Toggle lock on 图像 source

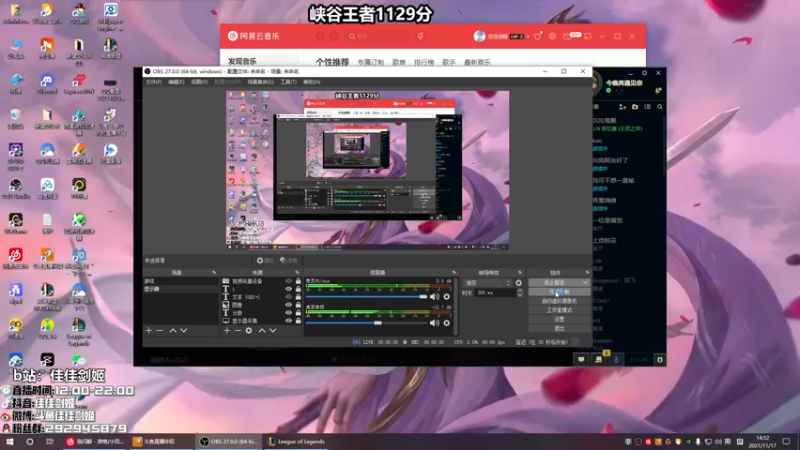pyautogui.click(x=298, y=305)
